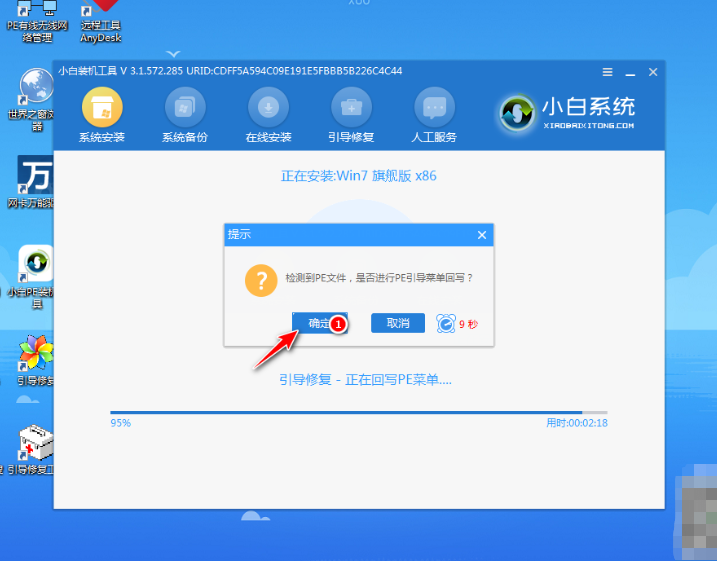
Task: Open the colorful pinwheel 引导修复 desktop icon
Action: 36,361
